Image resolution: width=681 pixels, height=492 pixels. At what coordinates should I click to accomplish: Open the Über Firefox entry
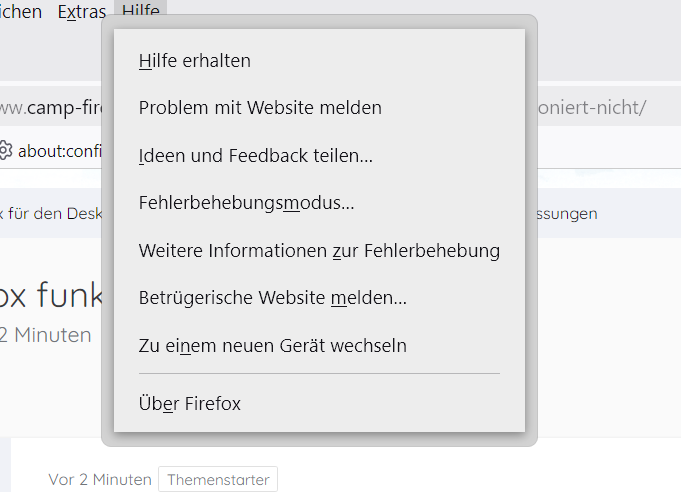click(x=190, y=404)
